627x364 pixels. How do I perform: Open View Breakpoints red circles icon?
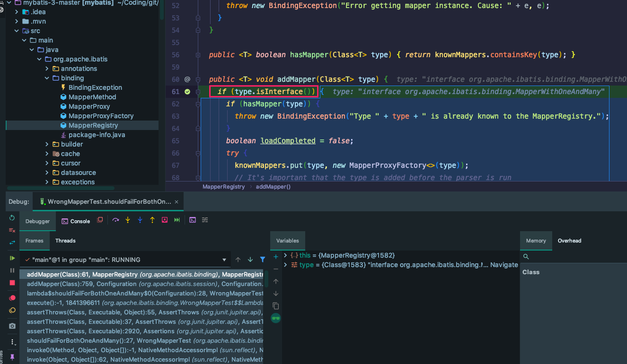point(12,298)
